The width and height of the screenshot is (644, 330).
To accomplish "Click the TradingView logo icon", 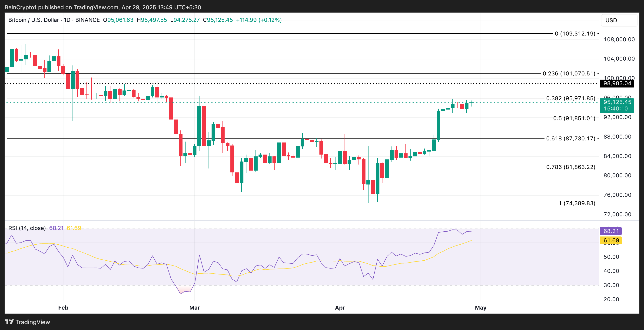I will 9,321.
